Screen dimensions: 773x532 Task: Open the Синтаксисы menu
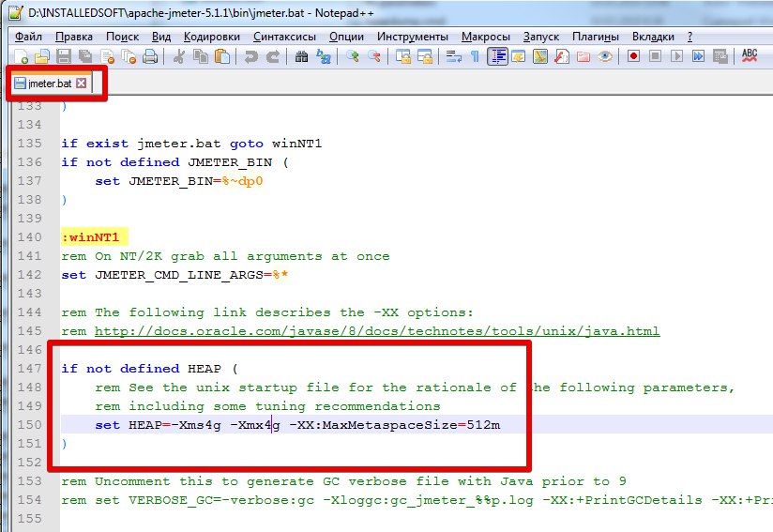[x=284, y=37]
